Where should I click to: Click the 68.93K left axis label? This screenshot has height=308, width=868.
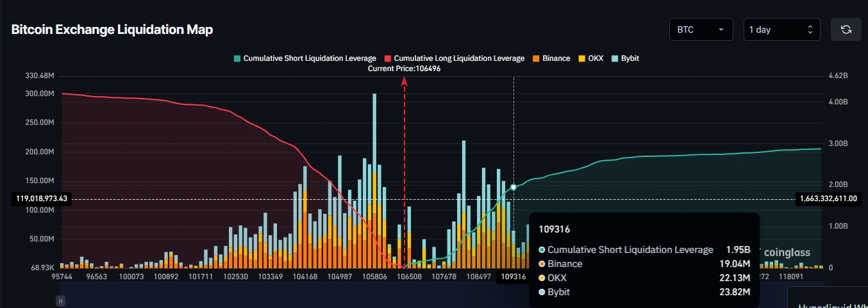pyautogui.click(x=42, y=267)
